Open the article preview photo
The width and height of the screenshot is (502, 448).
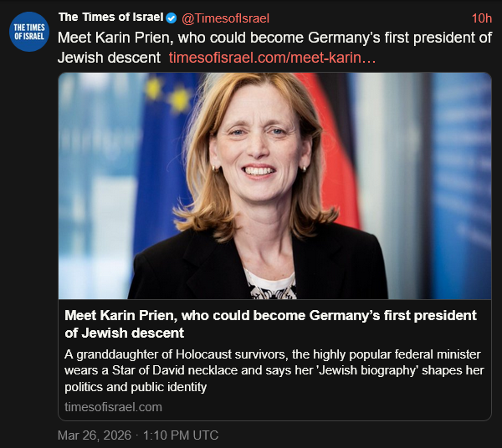[x=274, y=186]
